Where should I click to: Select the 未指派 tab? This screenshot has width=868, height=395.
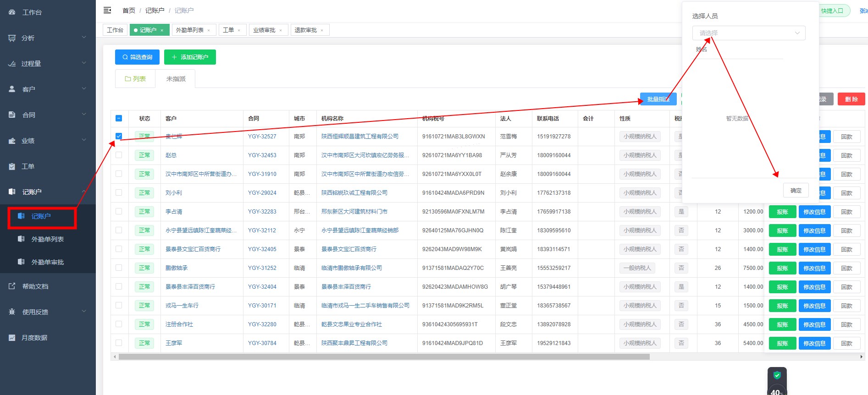tap(176, 79)
